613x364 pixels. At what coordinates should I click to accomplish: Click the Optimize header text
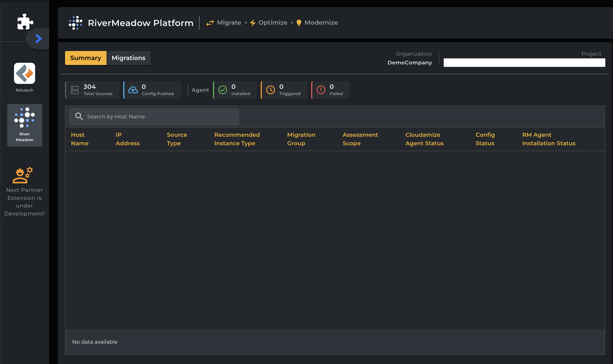(x=273, y=23)
